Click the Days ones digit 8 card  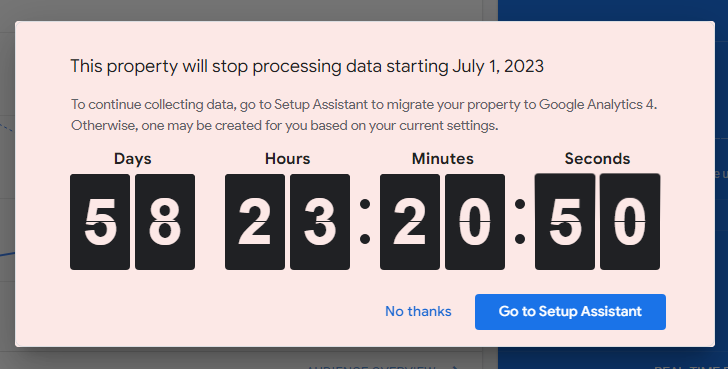pyautogui.click(x=165, y=222)
